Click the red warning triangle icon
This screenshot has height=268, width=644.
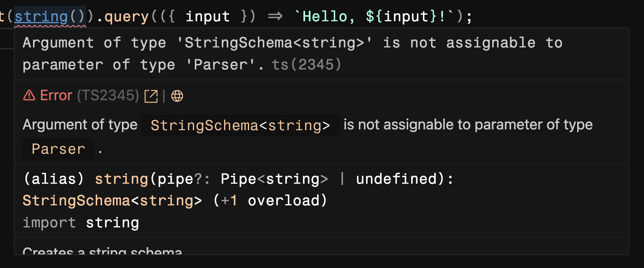click(29, 95)
